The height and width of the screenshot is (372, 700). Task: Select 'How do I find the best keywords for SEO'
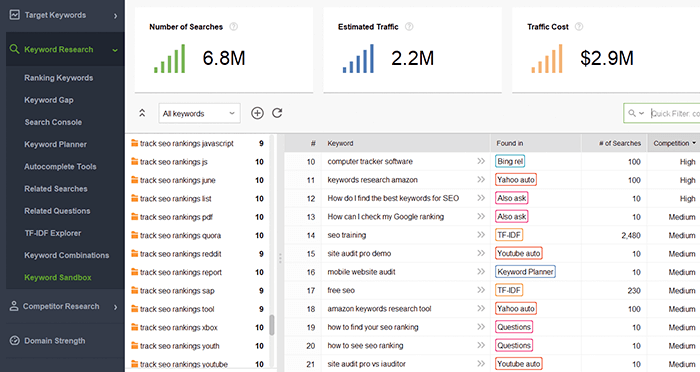click(x=393, y=198)
